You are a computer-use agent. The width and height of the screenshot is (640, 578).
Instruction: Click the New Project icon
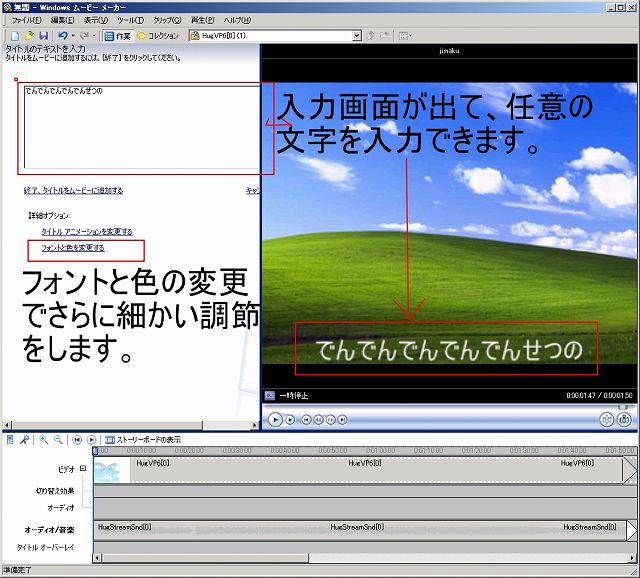point(15,36)
